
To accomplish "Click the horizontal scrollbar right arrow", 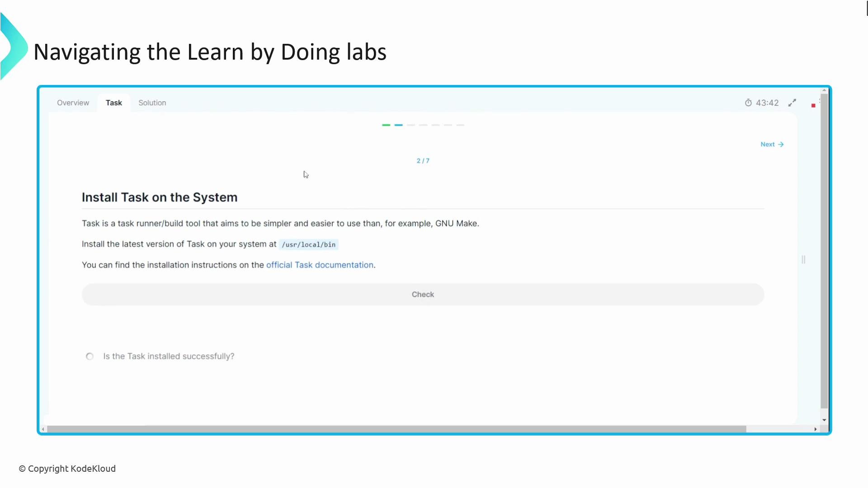I will tap(816, 429).
